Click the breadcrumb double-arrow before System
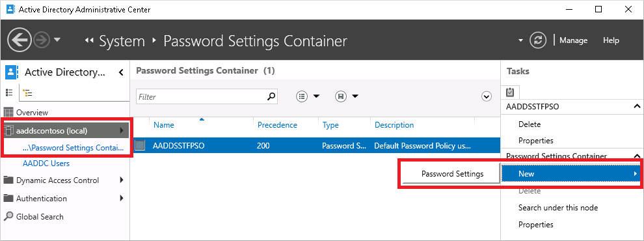The image size is (644, 241). click(x=90, y=41)
